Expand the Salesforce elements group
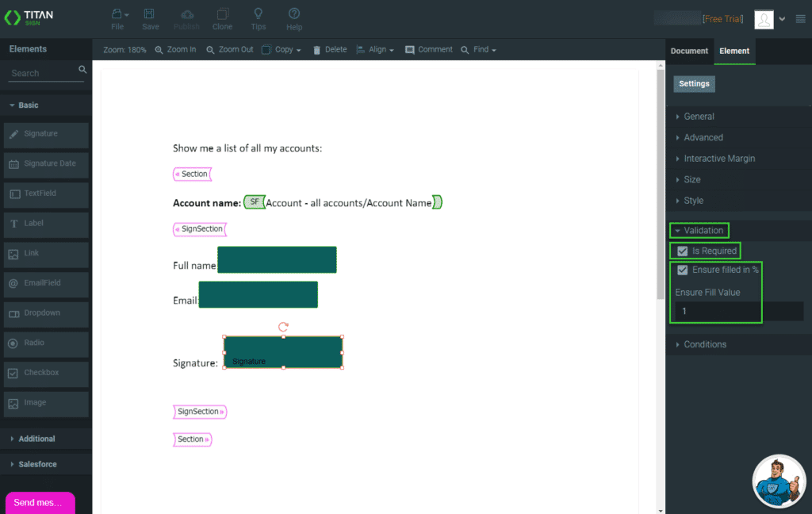This screenshot has height=514, width=812. pos(37,464)
